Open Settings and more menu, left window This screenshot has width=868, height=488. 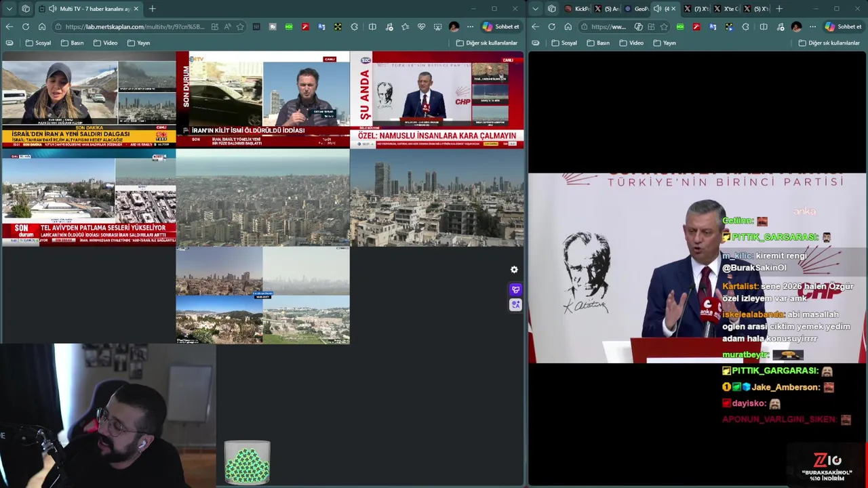pyautogui.click(x=470, y=26)
